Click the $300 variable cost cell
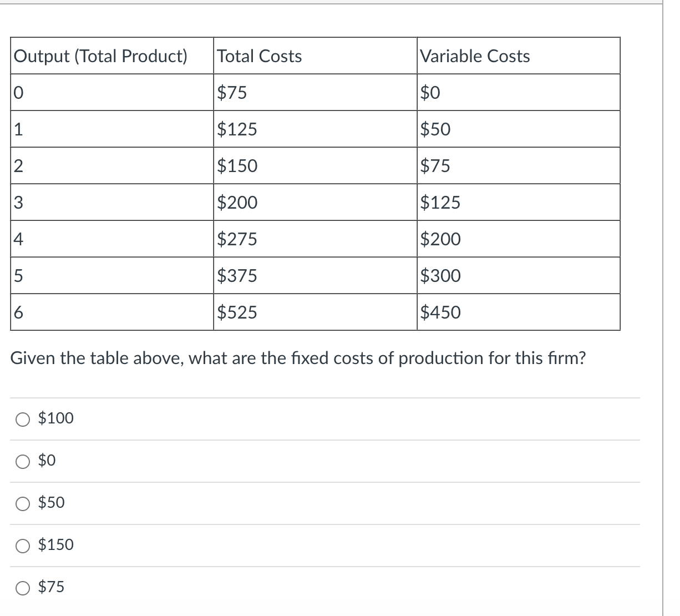Image resolution: width=680 pixels, height=616 pixels. [x=440, y=275]
